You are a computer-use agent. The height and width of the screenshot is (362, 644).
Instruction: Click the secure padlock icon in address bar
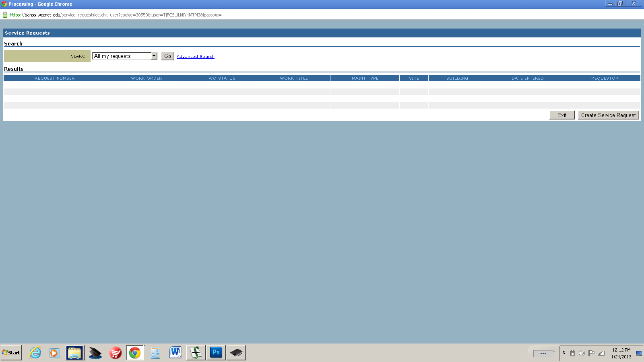[5, 15]
